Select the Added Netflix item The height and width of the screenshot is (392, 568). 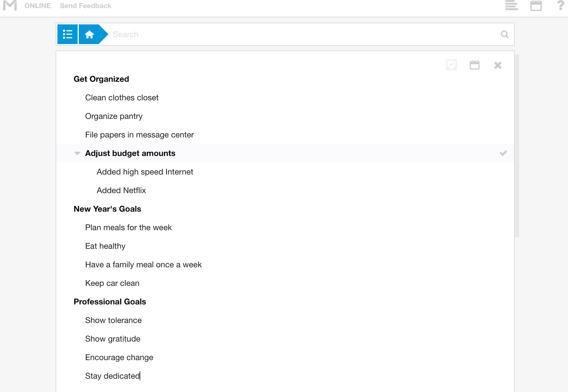point(121,190)
